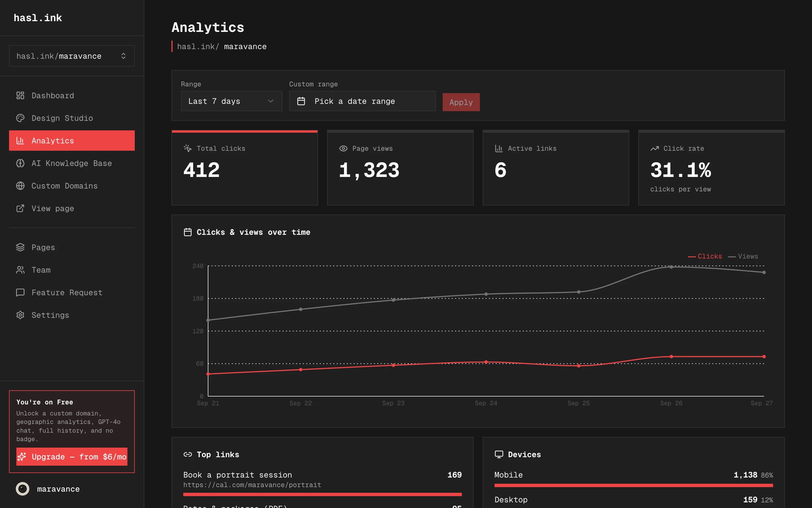Click the Team people icon
The height and width of the screenshot is (508, 812).
20,270
